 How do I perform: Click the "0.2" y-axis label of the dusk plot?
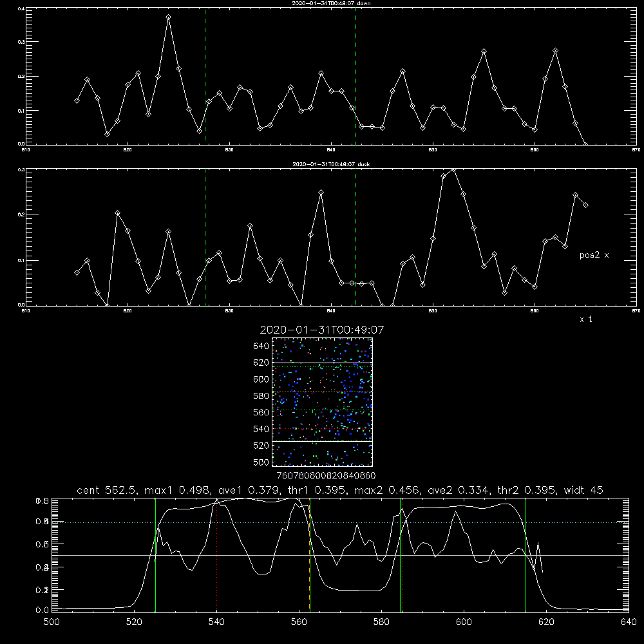[22, 214]
